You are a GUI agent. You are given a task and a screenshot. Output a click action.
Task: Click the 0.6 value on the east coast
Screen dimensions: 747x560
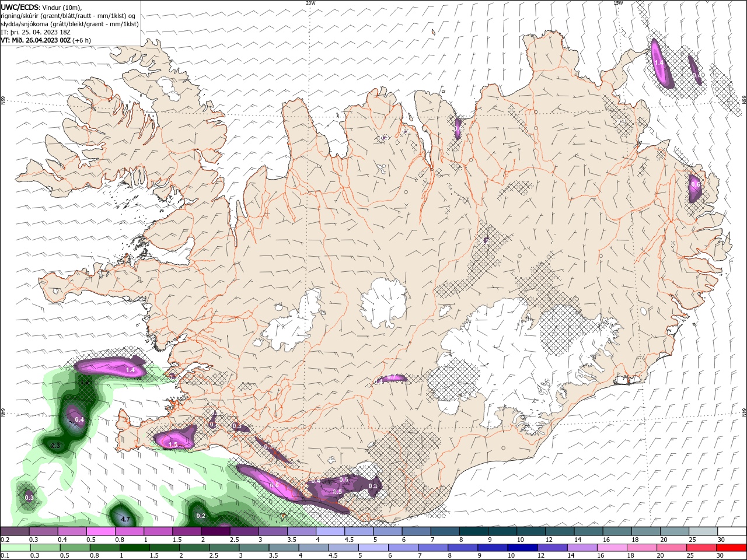(x=695, y=184)
